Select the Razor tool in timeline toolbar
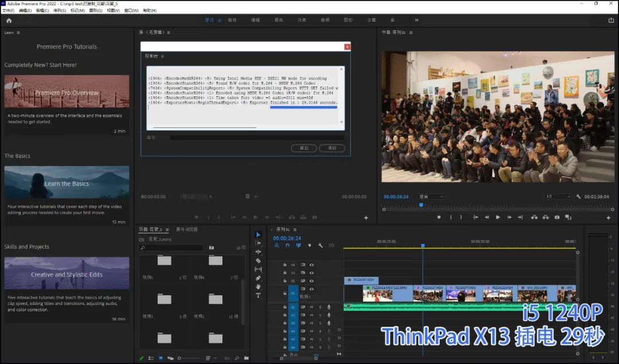The width and height of the screenshot is (619, 364). (x=258, y=261)
